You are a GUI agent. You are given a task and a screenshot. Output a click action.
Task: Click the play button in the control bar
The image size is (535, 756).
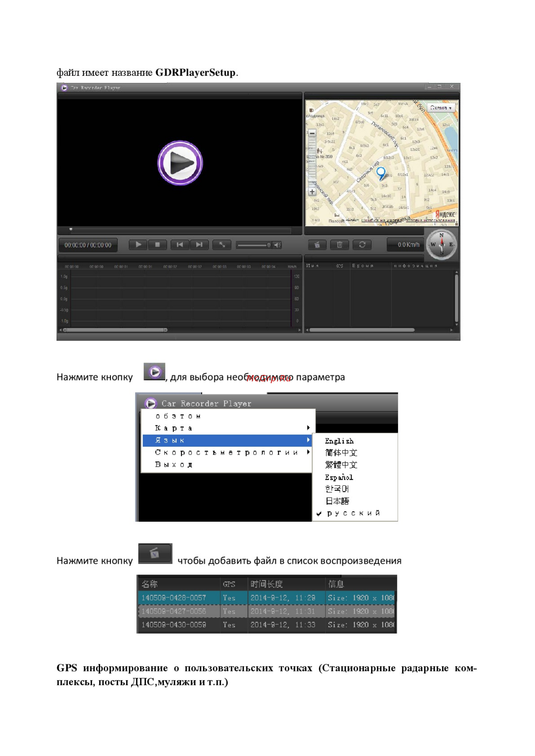pyautogui.click(x=138, y=245)
